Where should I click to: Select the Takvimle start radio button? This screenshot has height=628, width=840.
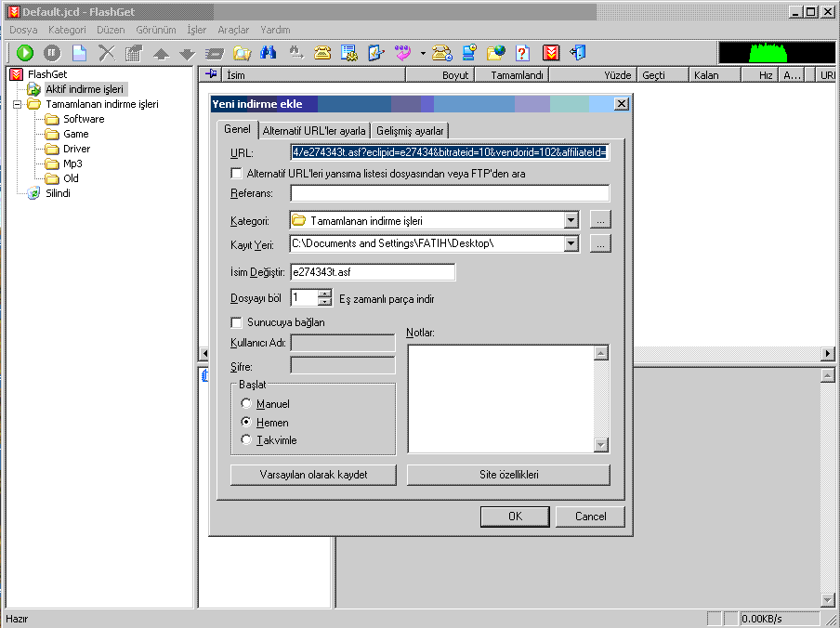pos(246,439)
